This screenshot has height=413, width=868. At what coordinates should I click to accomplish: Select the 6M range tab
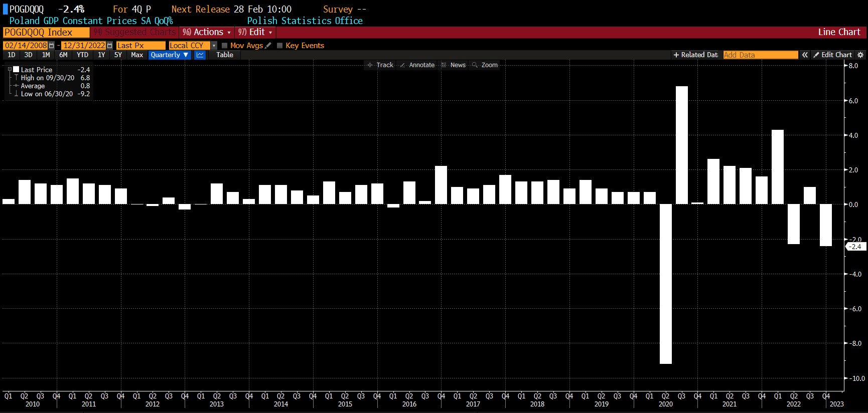point(63,55)
